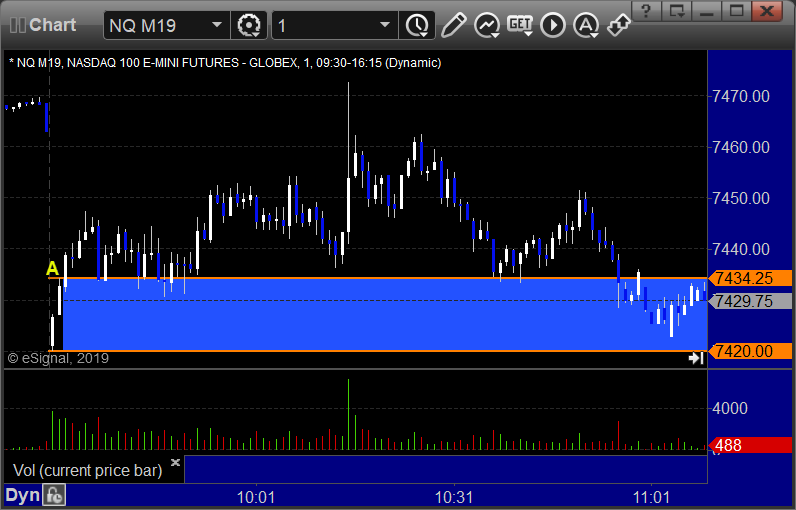The image size is (796, 510).
Task: Start bar replay with the play icon
Action: [x=553, y=25]
